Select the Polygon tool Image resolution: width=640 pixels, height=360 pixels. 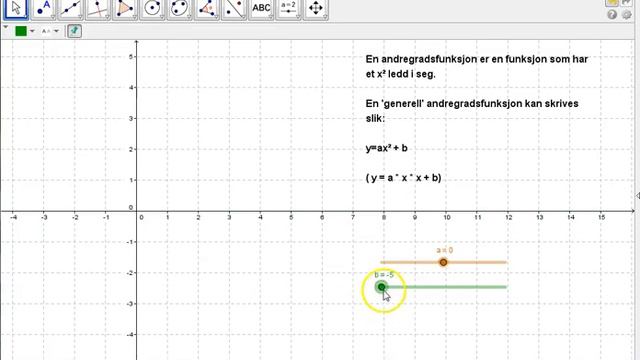[x=125, y=8]
